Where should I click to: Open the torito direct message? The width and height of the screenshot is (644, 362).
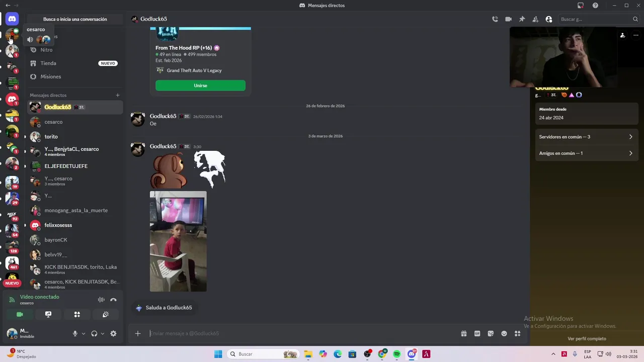[75, 137]
